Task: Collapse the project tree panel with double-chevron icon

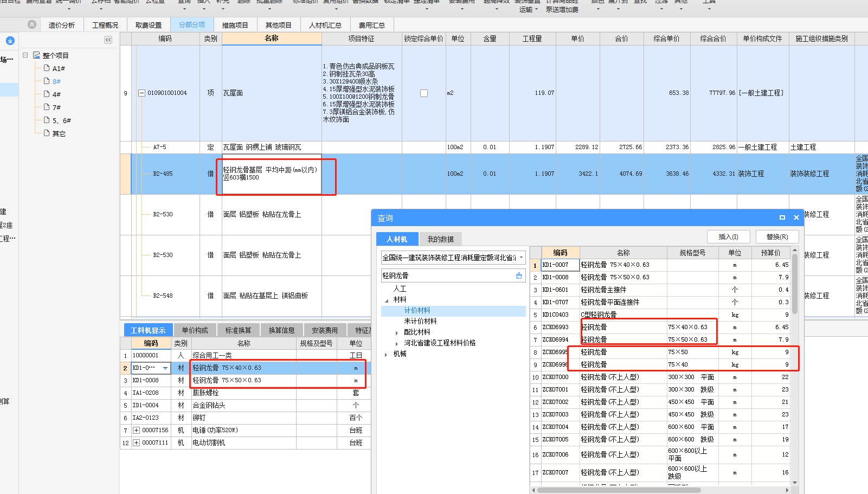Action: [108, 40]
